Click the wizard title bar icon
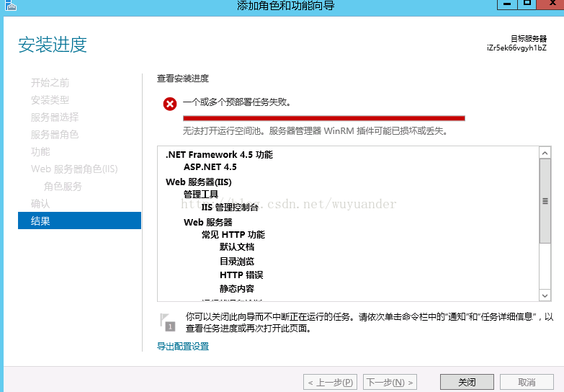Image resolution: width=564 pixels, height=392 pixels. click(10, 5)
